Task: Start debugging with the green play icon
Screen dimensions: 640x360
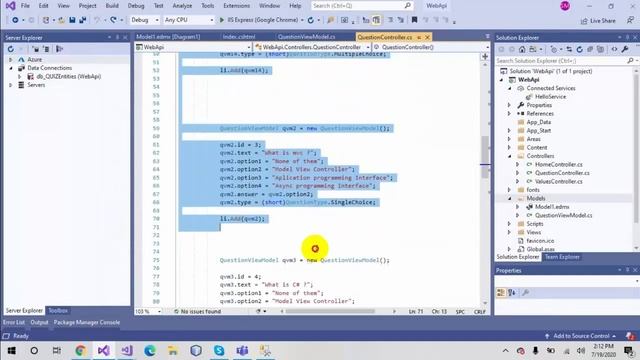Action: point(222,20)
